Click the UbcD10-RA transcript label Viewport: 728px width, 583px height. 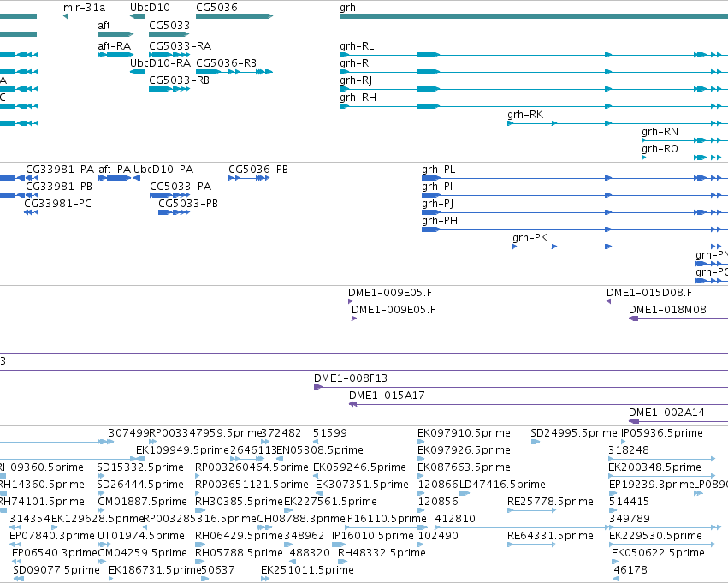(160, 63)
